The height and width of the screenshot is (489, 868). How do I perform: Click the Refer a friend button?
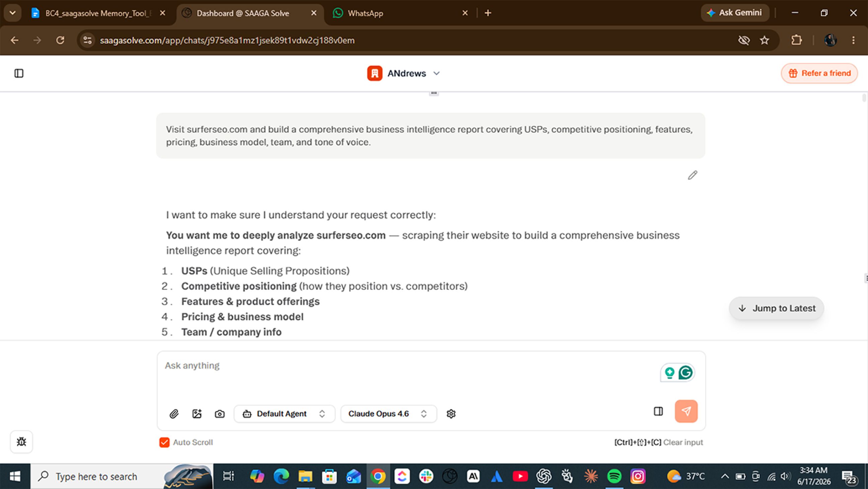click(819, 73)
